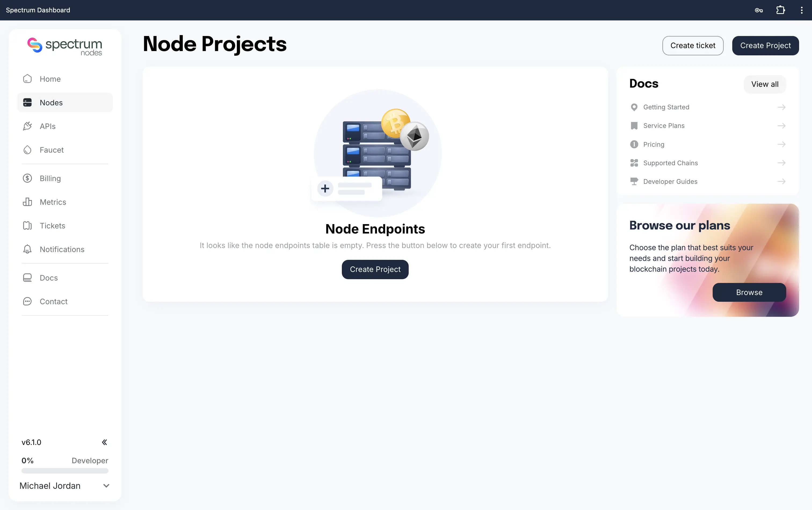The image size is (812, 510).
Task: Click Create Project in the page header
Action: (x=765, y=45)
